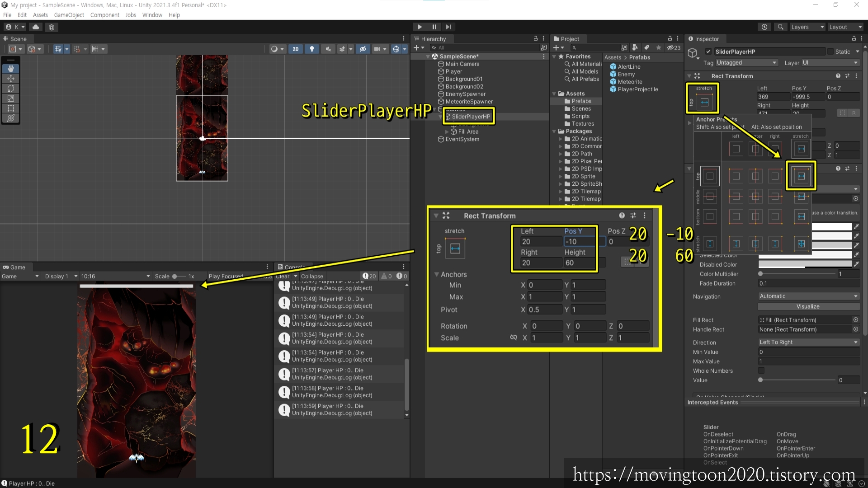Choose middle-center anchor preset
Screen dimensions: 868x488
click(x=755, y=196)
